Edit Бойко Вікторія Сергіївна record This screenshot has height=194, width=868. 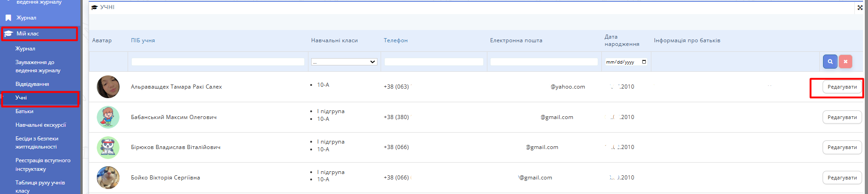coord(842,178)
